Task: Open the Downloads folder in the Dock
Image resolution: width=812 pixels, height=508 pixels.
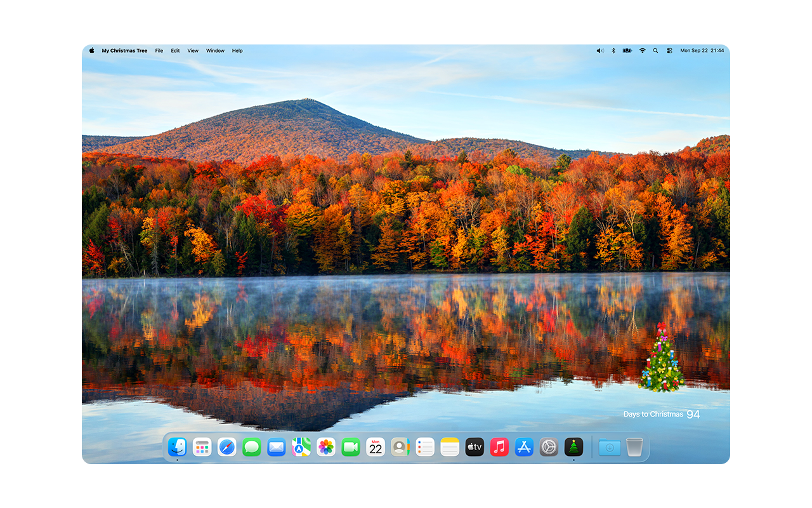Action: [x=610, y=447]
